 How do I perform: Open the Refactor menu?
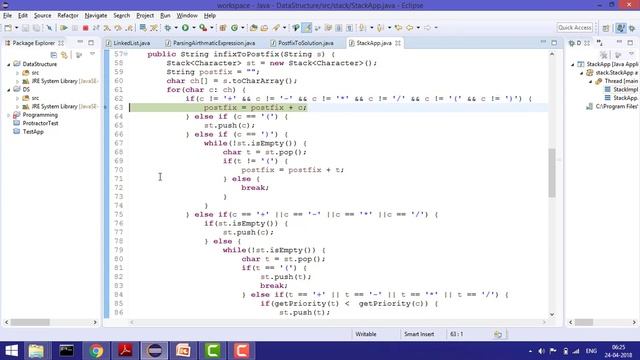(68, 16)
